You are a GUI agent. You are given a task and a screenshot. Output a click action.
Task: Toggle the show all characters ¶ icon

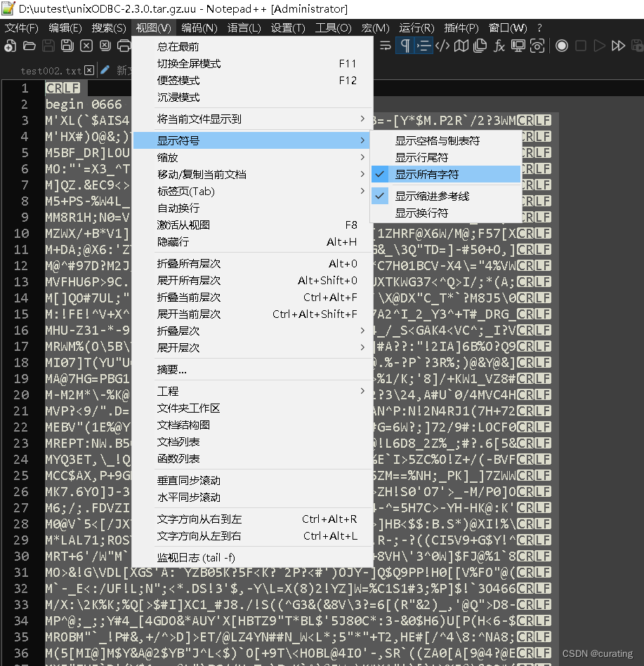(405, 46)
